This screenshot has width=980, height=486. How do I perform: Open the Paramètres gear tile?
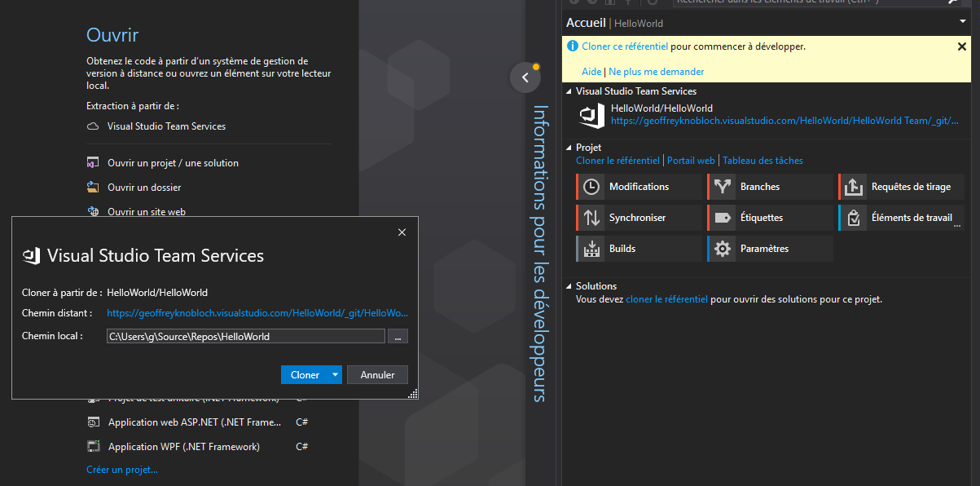coord(770,249)
